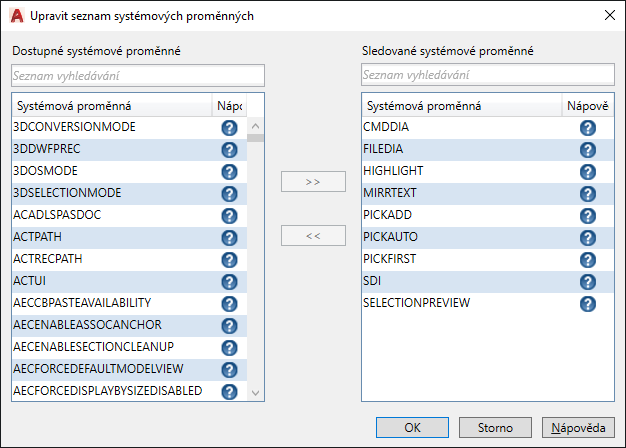626x448 pixels.
Task: Click the available variables search field
Action: 138,75
